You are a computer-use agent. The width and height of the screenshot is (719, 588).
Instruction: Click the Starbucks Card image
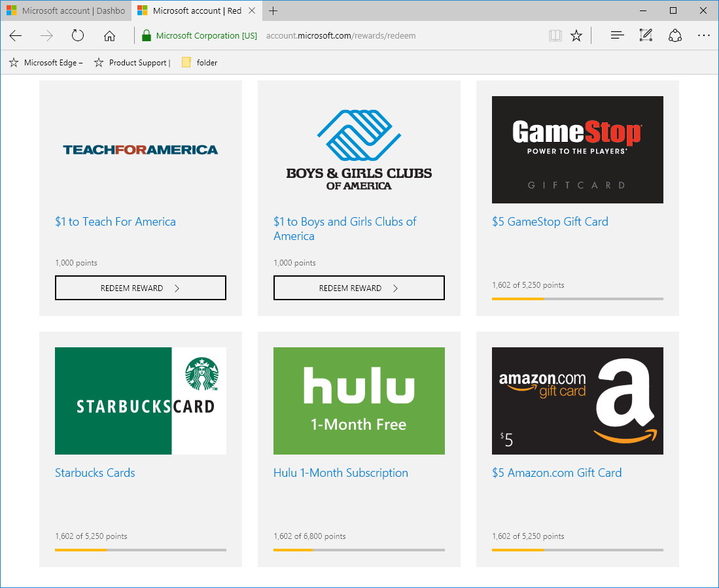pos(140,401)
